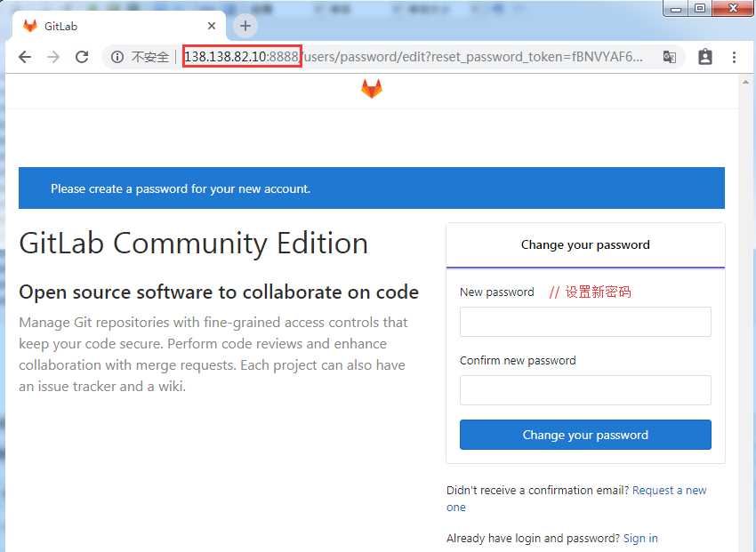The height and width of the screenshot is (552, 756).
Task: Click the GitLab fox logo in the page header
Action: click(372, 89)
